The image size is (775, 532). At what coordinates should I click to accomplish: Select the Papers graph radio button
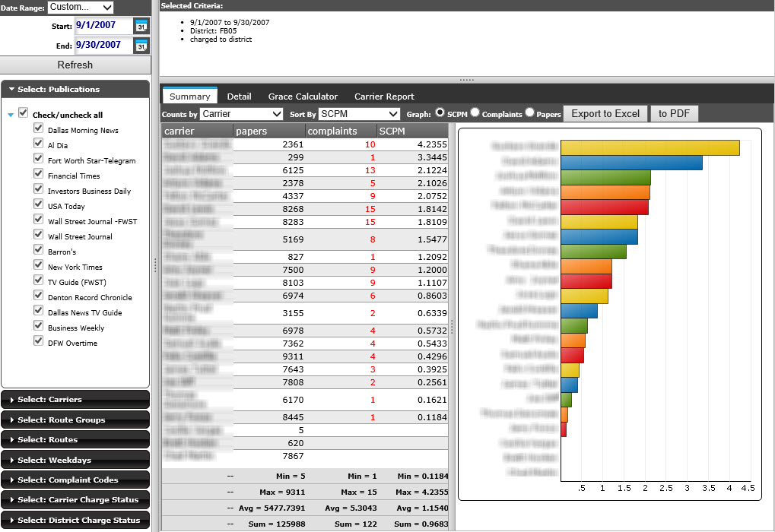click(x=530, y=113)
